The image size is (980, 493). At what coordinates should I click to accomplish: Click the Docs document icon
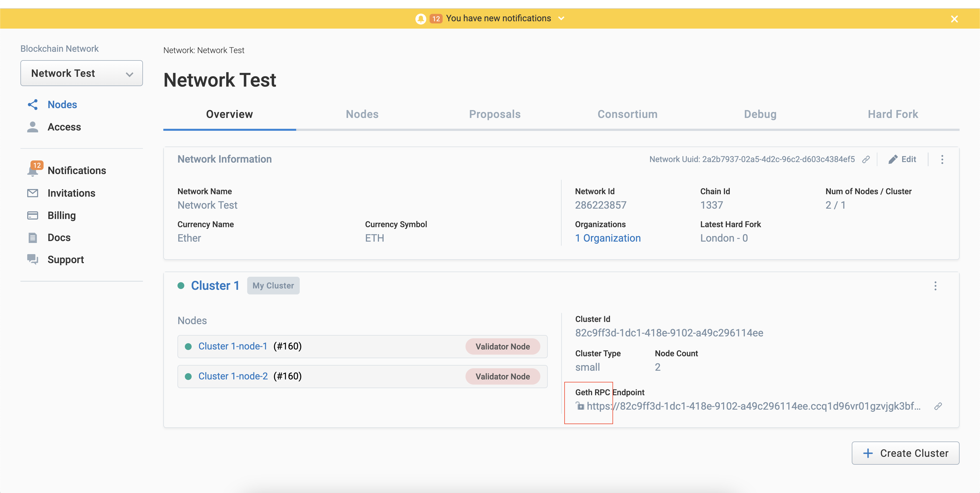pyautogui.click(x=33, y=237)
